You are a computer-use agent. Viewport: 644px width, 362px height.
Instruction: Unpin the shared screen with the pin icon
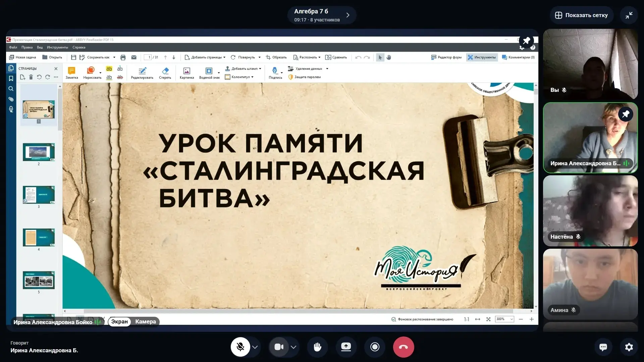(526, 41)
